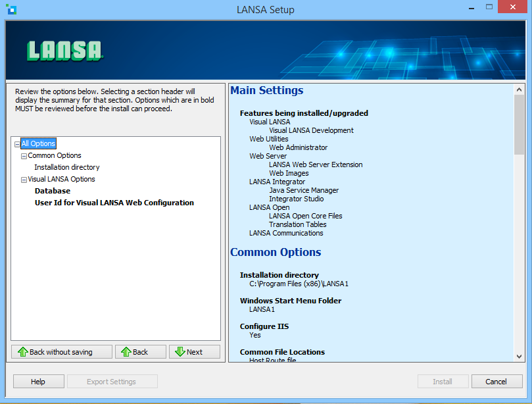Click the 'LANSA Open' entry
Viewport: 532px width, 404px height.
click(270, 207)
